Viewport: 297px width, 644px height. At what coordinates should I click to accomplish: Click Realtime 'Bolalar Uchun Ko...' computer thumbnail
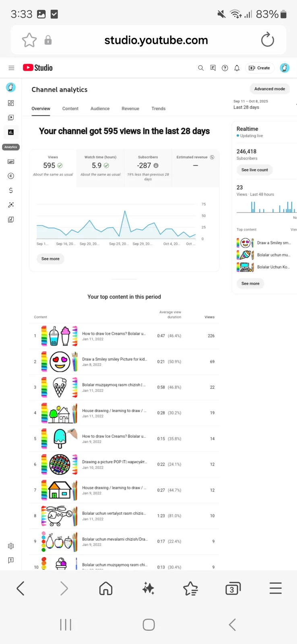tap(245, 267)
